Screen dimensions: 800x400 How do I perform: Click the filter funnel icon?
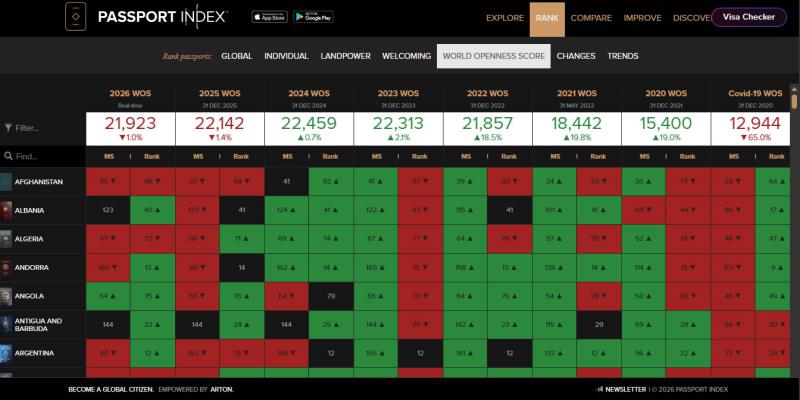click(x=8, y=128)
